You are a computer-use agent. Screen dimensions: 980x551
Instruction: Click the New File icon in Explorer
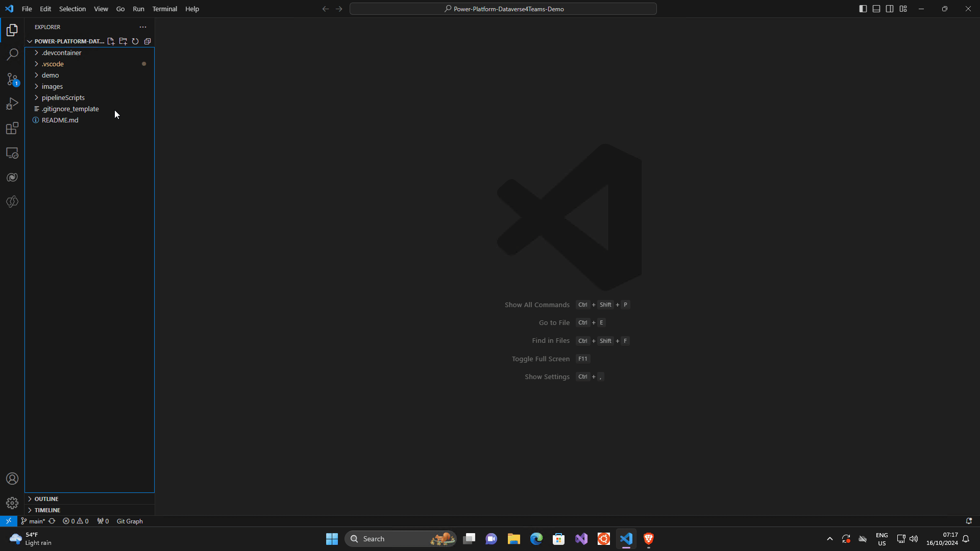(111, 41)
